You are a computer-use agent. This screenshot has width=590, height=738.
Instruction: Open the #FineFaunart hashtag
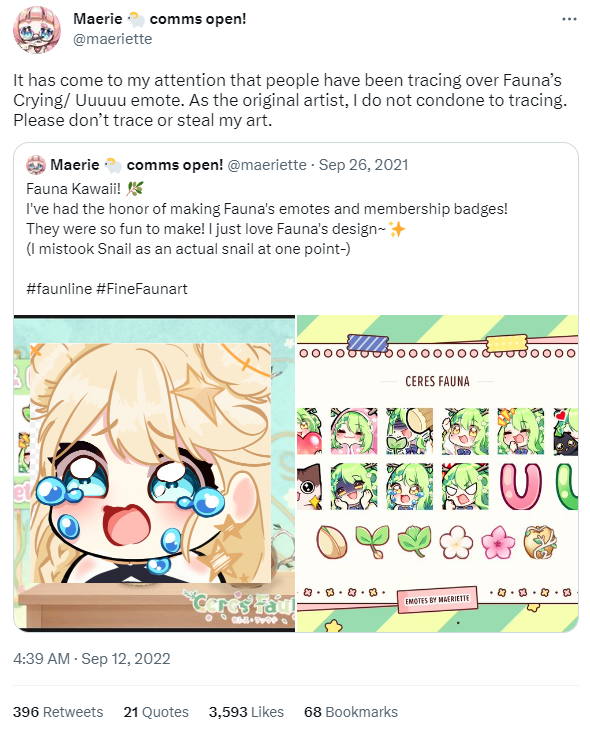click(142, 289)
